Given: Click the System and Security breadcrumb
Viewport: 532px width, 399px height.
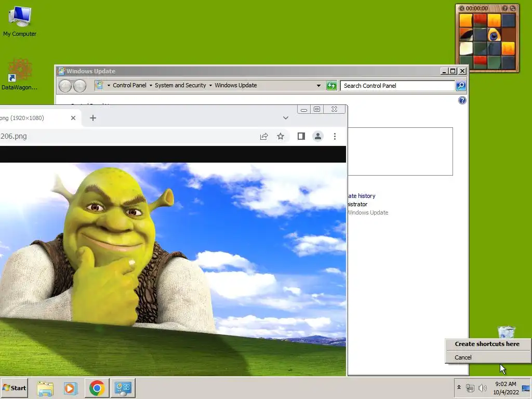Looking at the screenshot, I should click(180, 86).
